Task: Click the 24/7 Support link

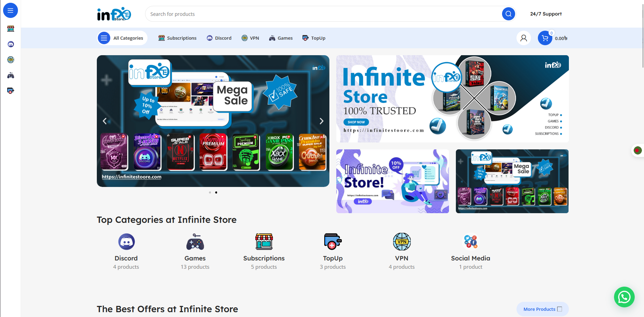Action: point(546,14)
